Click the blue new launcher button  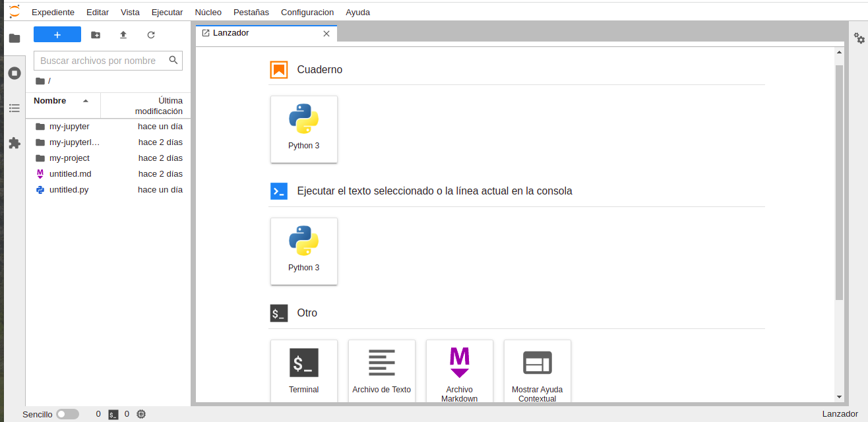(x=57, y=35)
